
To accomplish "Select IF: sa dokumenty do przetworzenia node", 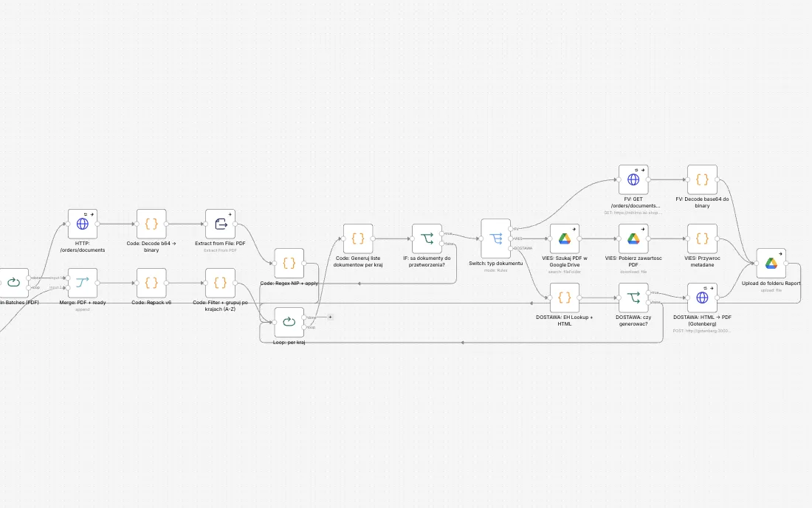I will 427,238.
